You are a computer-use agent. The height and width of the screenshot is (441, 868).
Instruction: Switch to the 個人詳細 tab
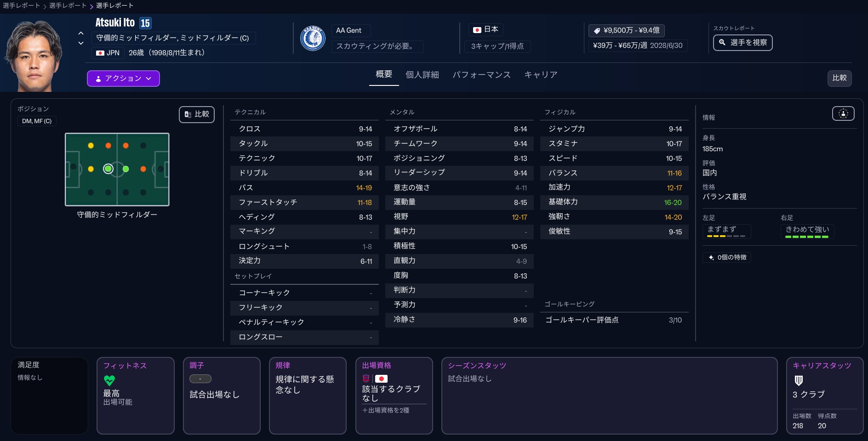point(422,75)
